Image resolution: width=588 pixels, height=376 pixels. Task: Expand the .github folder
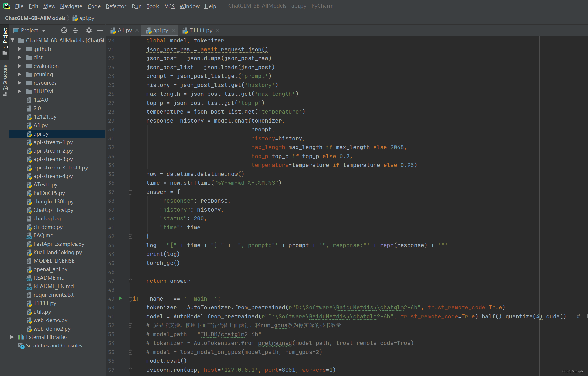pos(19,49)
